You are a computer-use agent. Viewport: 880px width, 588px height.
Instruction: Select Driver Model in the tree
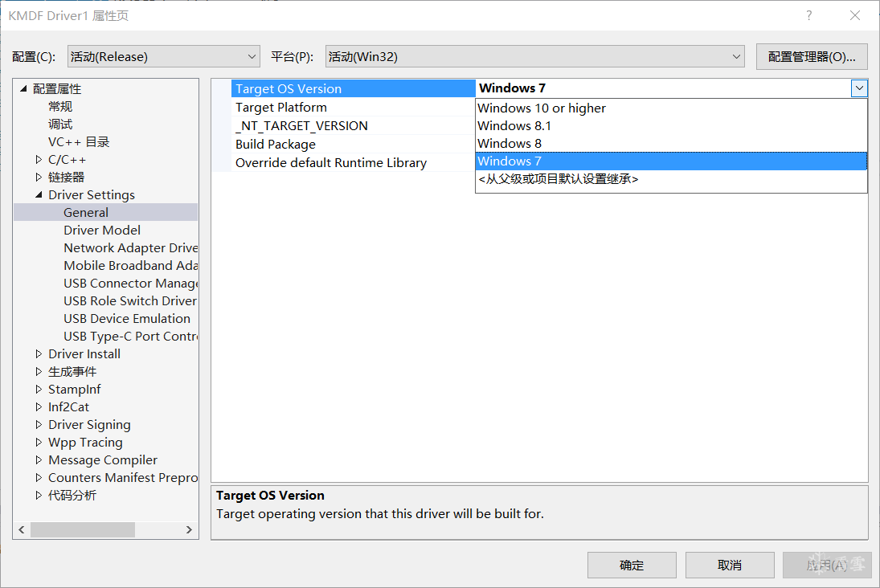(x=102, y=230)
